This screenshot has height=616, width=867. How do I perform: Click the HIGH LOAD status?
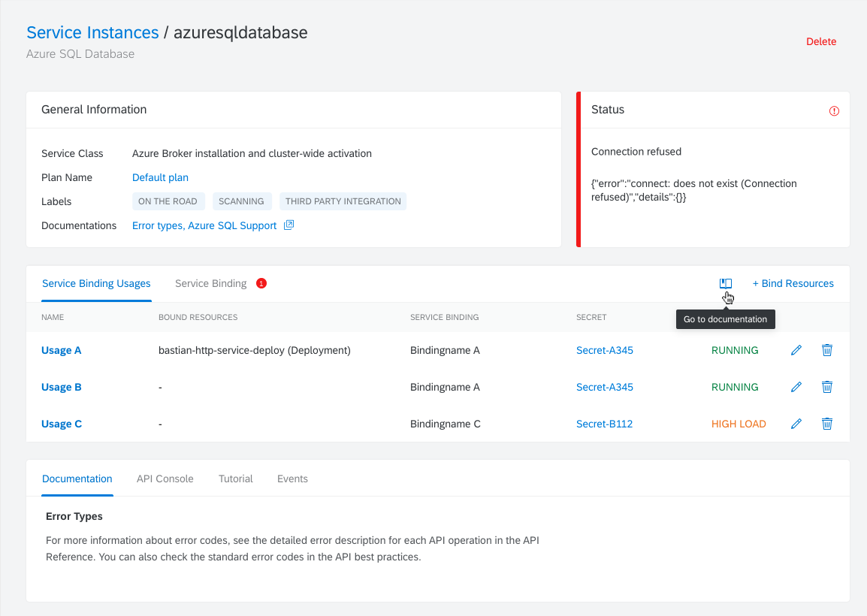point(739,424)
